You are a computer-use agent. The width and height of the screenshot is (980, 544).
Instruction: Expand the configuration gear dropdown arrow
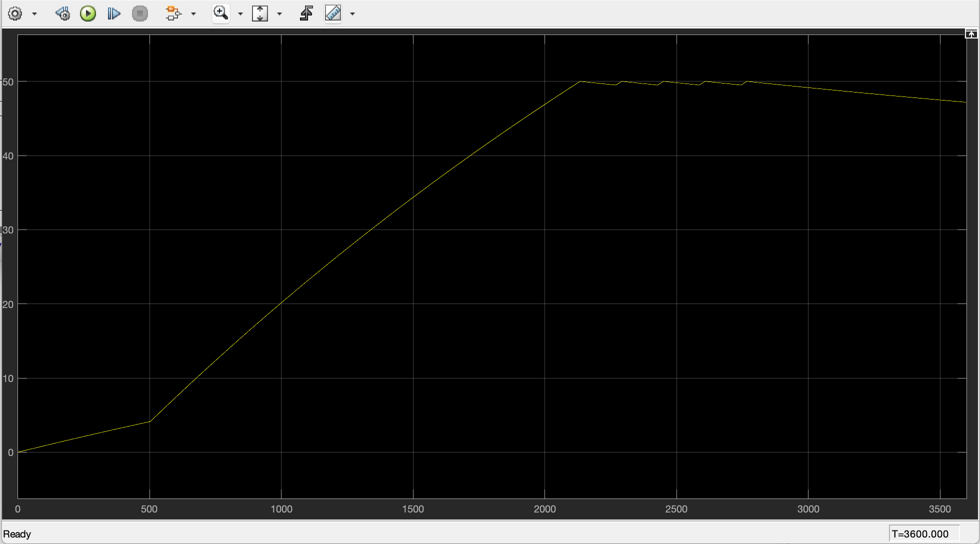34,14
